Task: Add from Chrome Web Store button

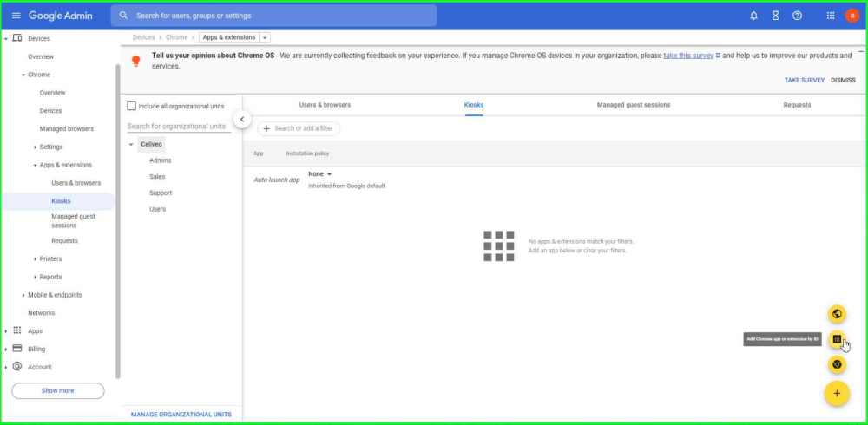Action: (x=837, y=364)
